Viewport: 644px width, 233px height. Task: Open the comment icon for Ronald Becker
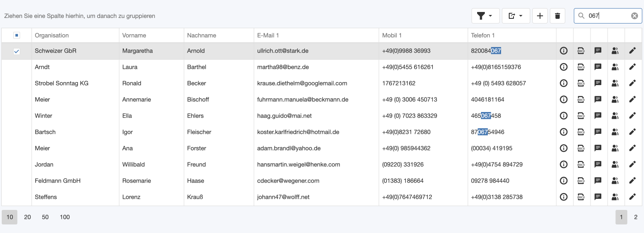pos(598,83)
